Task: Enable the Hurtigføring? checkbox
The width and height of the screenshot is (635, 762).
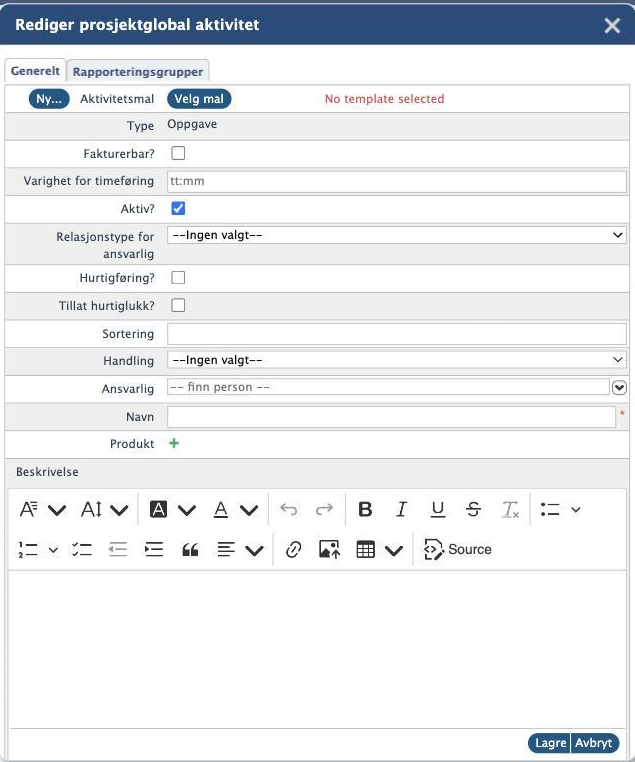Action: coord(178,277)
